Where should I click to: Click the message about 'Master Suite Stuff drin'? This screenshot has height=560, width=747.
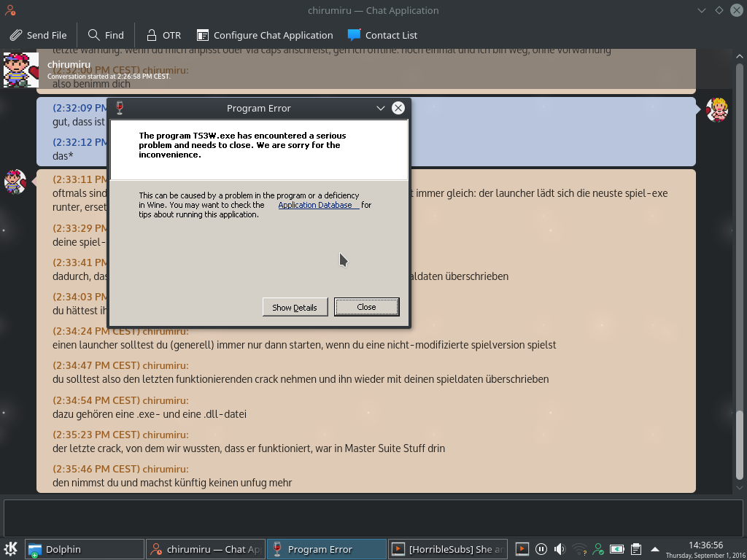pos(249,448)
